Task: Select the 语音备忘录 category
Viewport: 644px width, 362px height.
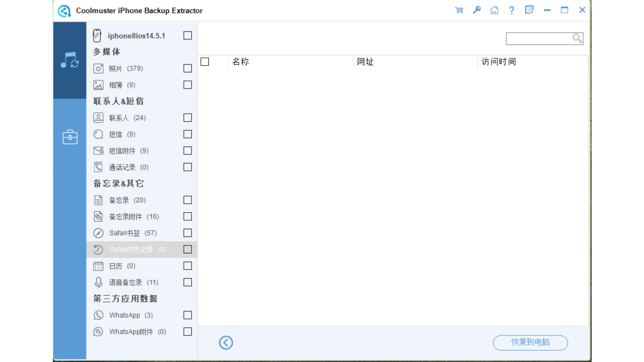Action: click(x=133, y=283)
